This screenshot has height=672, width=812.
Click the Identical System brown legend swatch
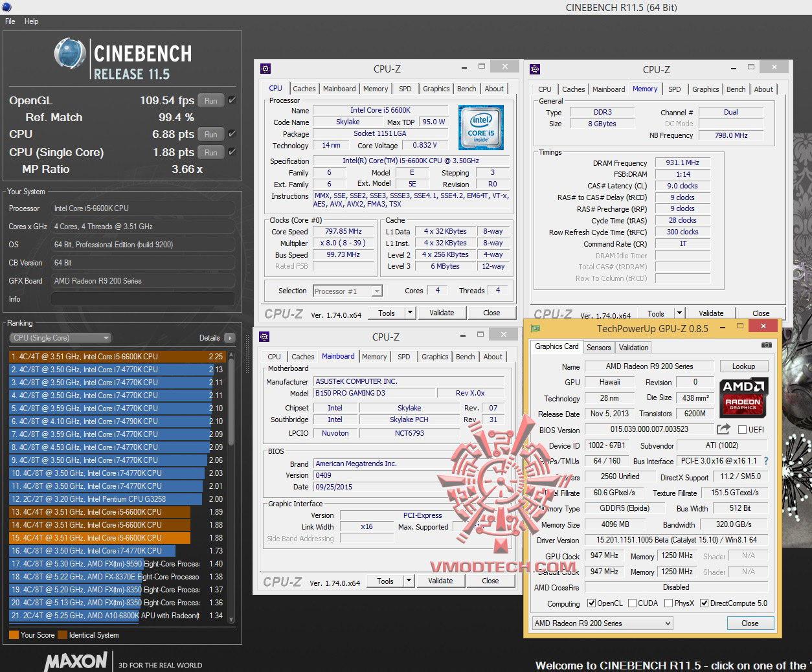coord(62,635)
